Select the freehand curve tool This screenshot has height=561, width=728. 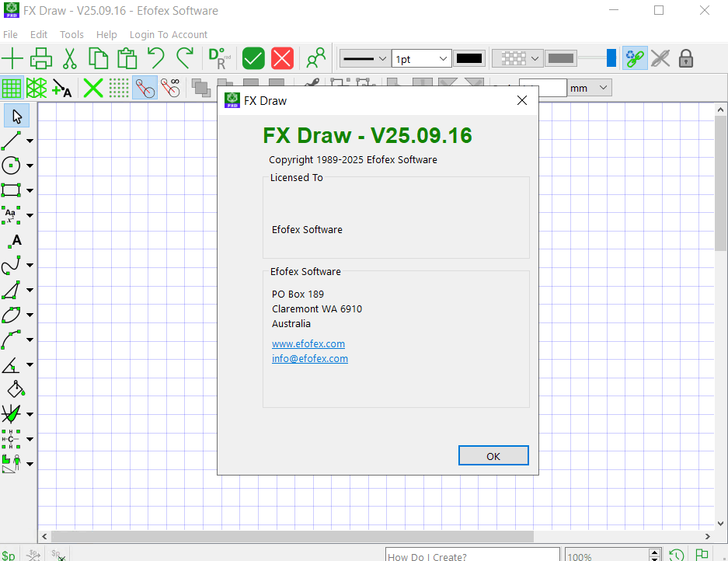[x=11, y=265]
